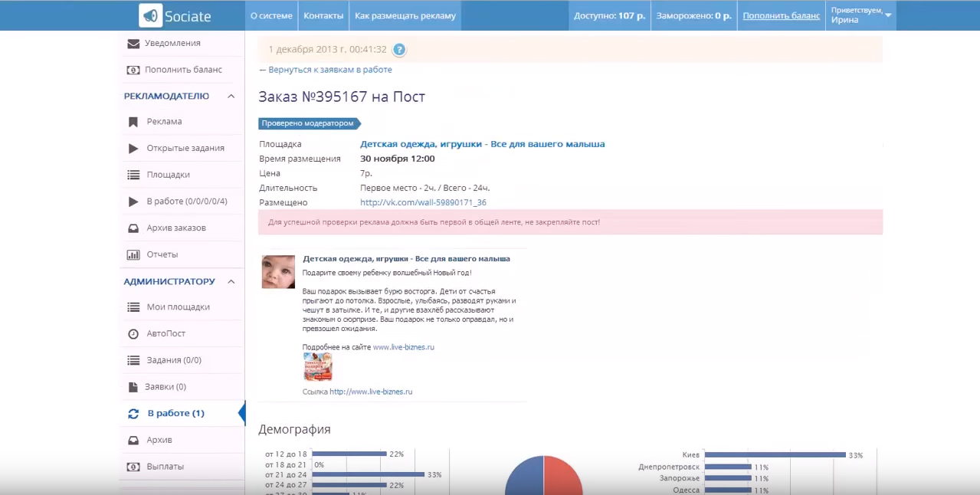The height and width of the screenshot is (495, 980).
Task: Open Как размещать рекламу in top menu
Action: [405, 15]
